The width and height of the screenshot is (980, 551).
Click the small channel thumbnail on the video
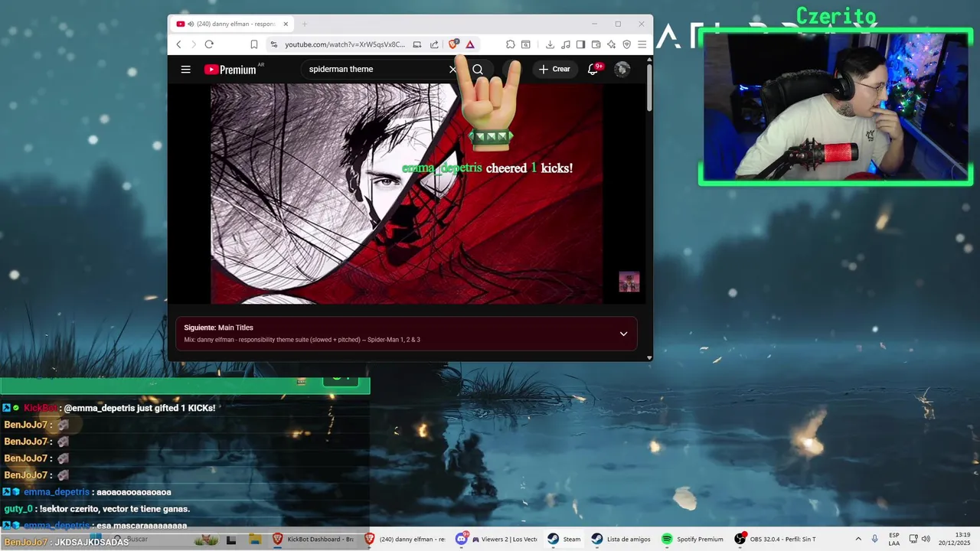[x=629, y=282]
